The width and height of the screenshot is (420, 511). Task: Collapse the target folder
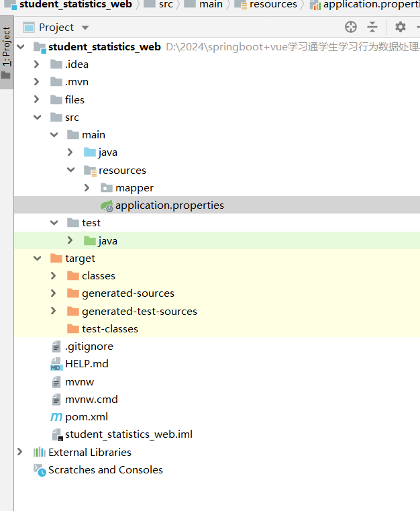click(x=37, y=259)
